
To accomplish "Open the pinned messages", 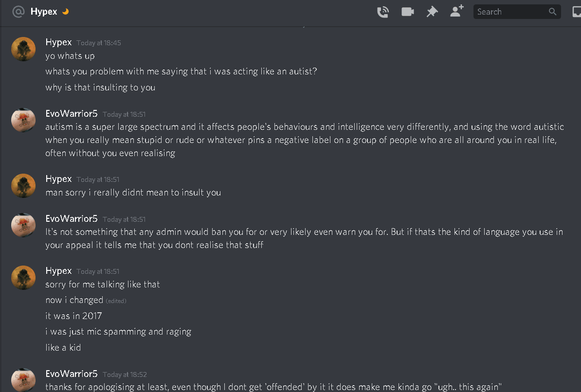I will tap(432, 12).
